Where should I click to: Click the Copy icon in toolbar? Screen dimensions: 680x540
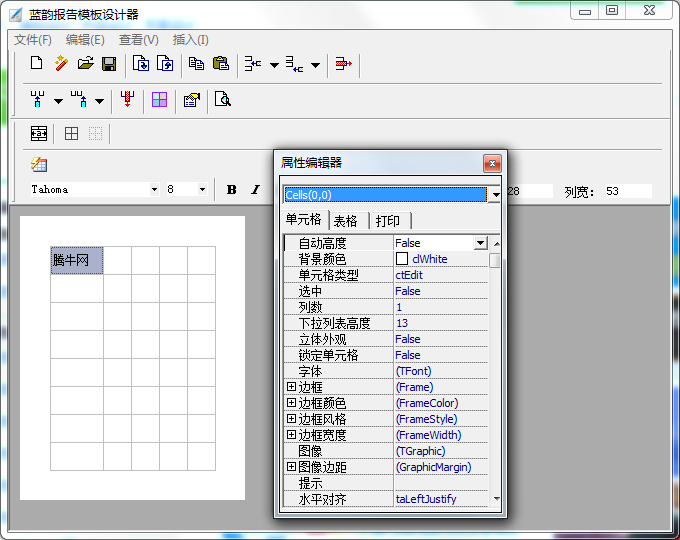coord(196,64)
